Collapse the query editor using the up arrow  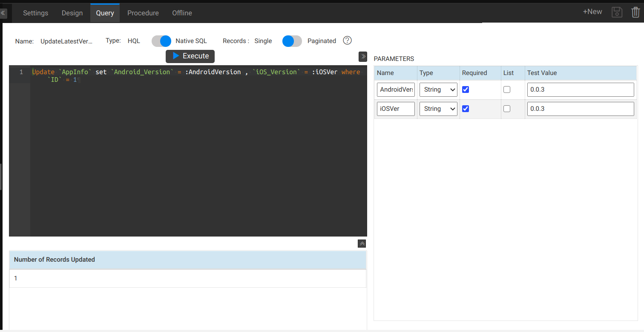click(x=362, y=243)
